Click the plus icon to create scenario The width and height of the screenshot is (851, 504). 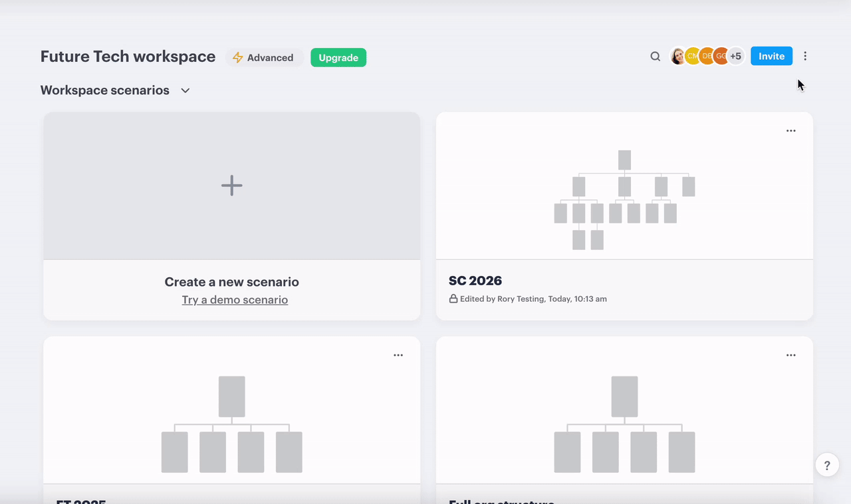click(x=231, y=186)
